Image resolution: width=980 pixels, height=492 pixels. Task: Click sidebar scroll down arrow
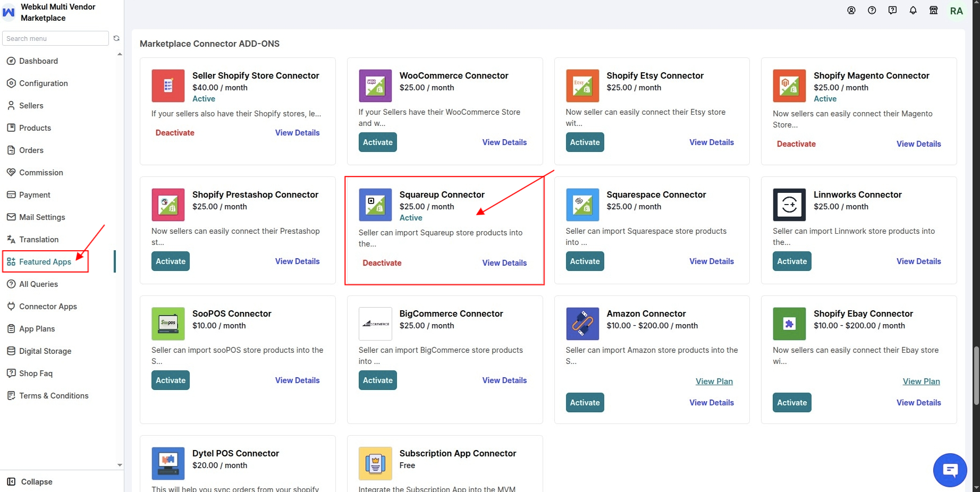click(x=120, y=465)
